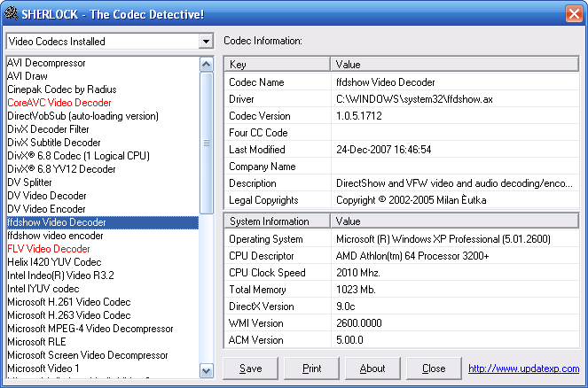This screenshot has width=588, height=388.
Task: Click the Legal Copyrights value cell
Action: click(455, 200)
